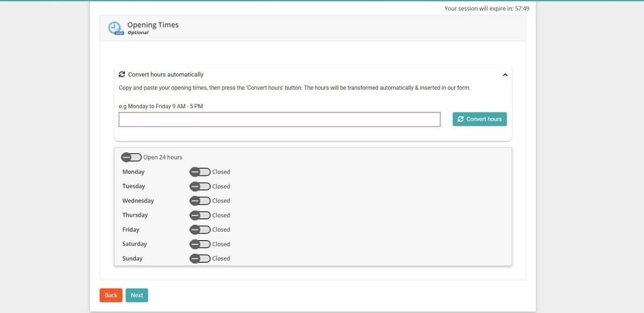Focus the opening times text input
The height and width of the screenshot is (313, 644).
[280, 119]
